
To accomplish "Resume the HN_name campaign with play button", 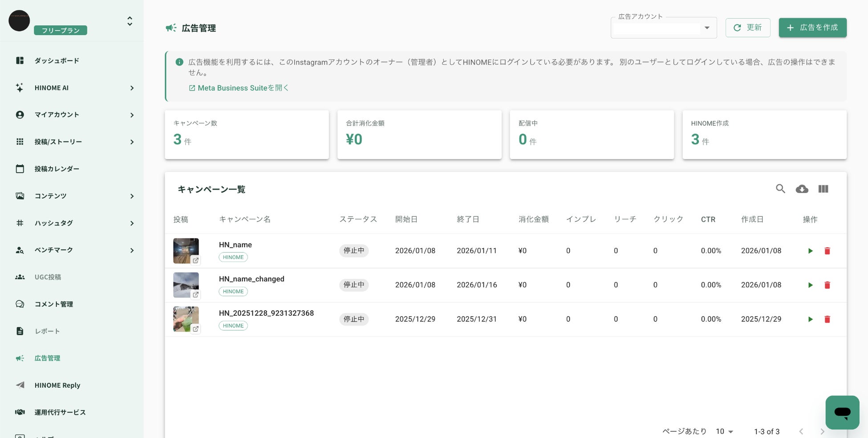I will point(810,251).
